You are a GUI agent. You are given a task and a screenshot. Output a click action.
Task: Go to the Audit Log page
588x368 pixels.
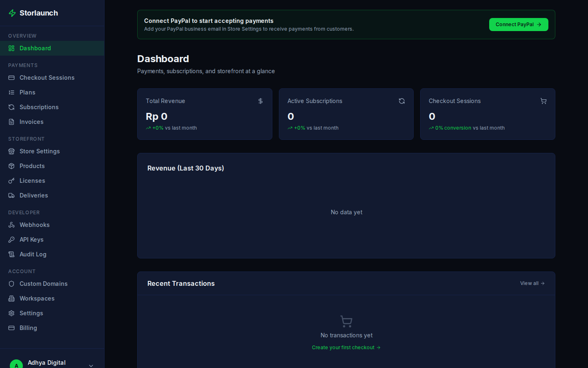[x=33, y=254]
